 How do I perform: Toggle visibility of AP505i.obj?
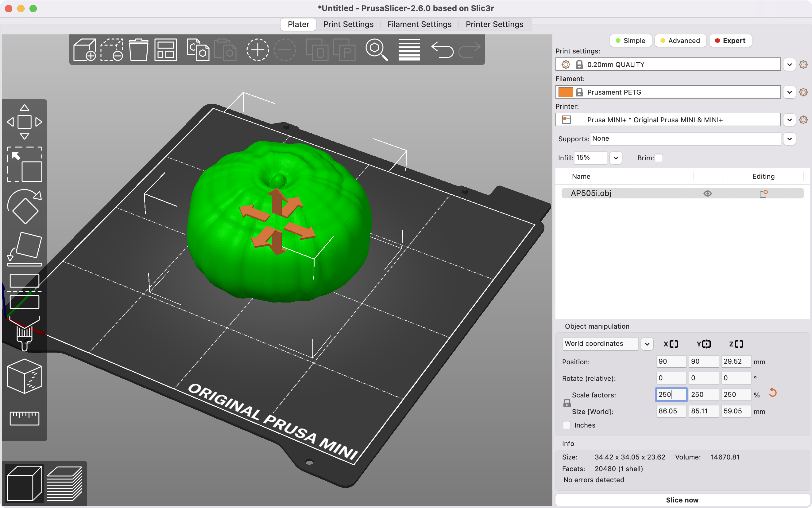tap(708, 193)
